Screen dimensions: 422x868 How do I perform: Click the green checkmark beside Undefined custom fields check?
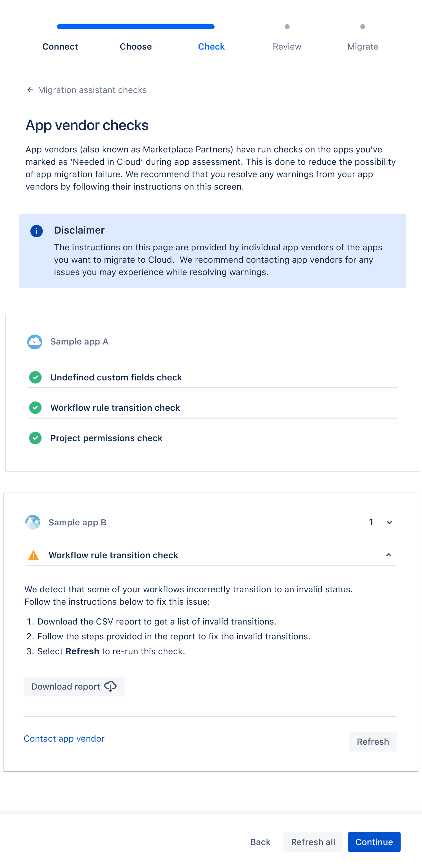[35, 377]
